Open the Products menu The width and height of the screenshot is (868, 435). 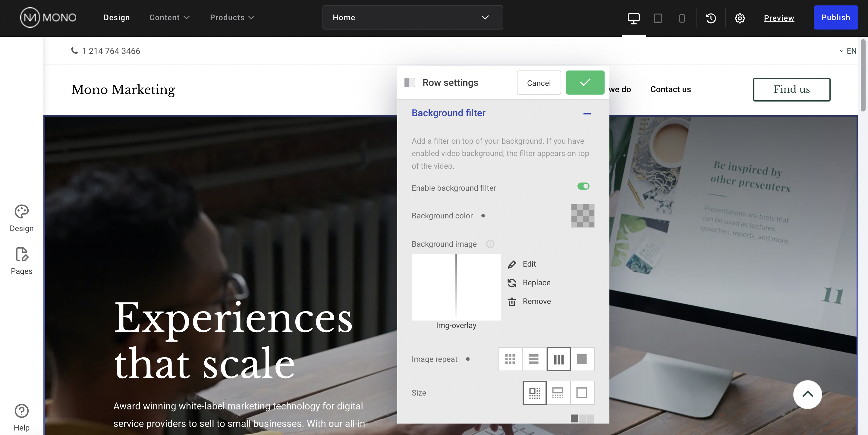click(232, 17)
